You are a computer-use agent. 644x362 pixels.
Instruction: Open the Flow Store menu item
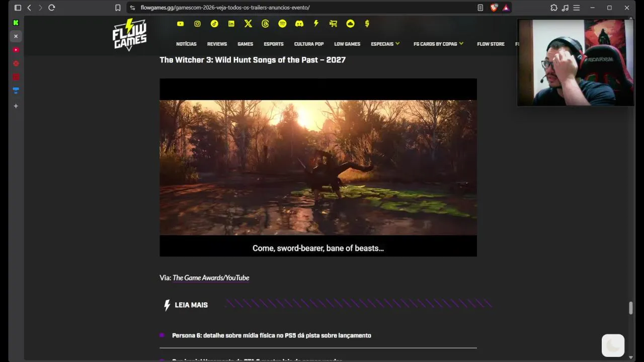tap(491, 44)
